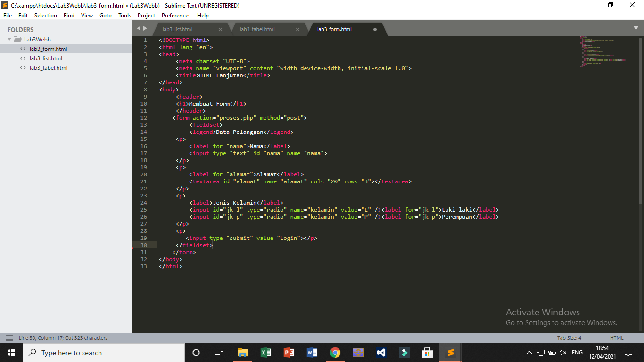Click the file icon beside lab3_tabel.html in sidebar
644x362 pixels.
coord(23,67)
